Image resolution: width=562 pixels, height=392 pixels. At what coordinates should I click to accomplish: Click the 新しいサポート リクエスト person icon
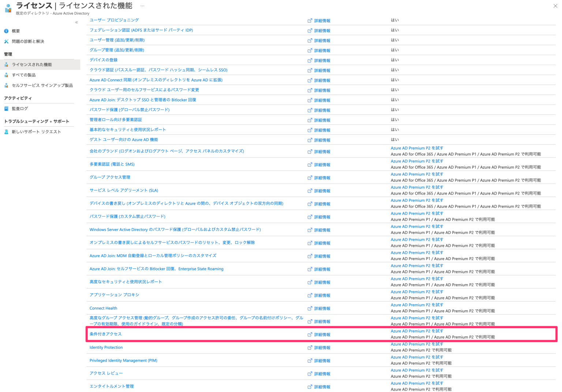coord(6,131)
